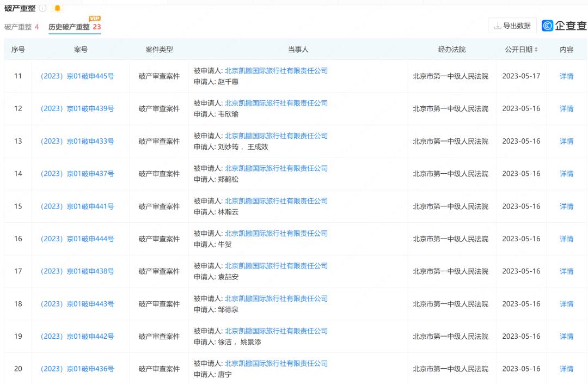Switch to the 破产重整 4 tab
The height and width of the screenshot is (384, 588).
pos(22,27)
